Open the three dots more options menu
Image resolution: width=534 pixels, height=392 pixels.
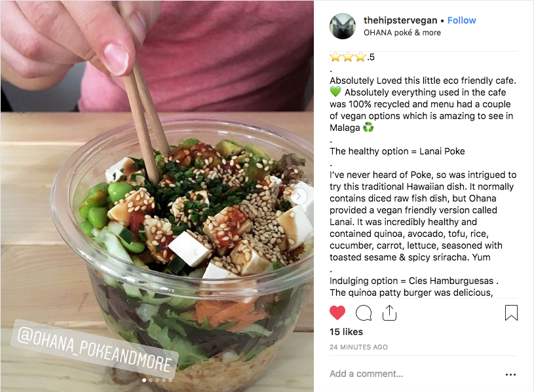[510, 374]
